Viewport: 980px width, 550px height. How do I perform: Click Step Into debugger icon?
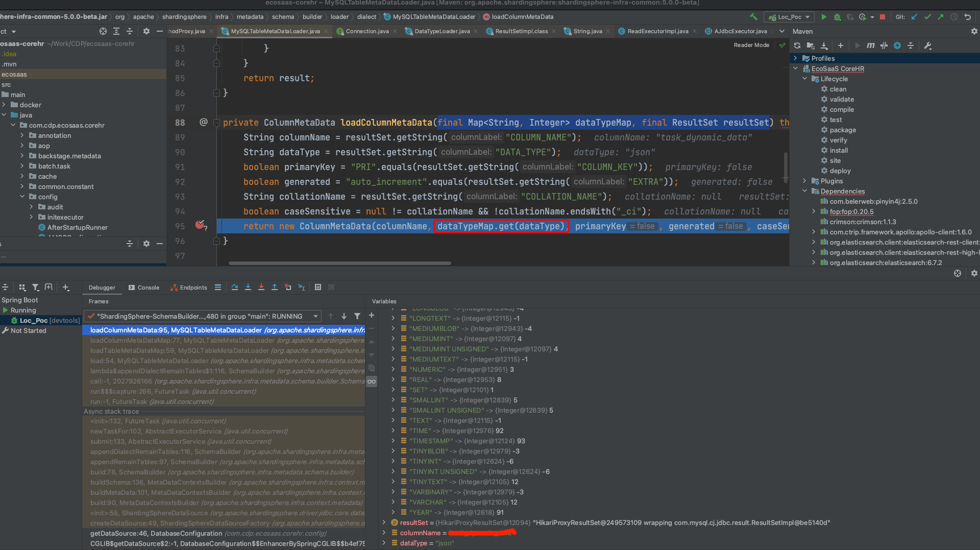248,287
